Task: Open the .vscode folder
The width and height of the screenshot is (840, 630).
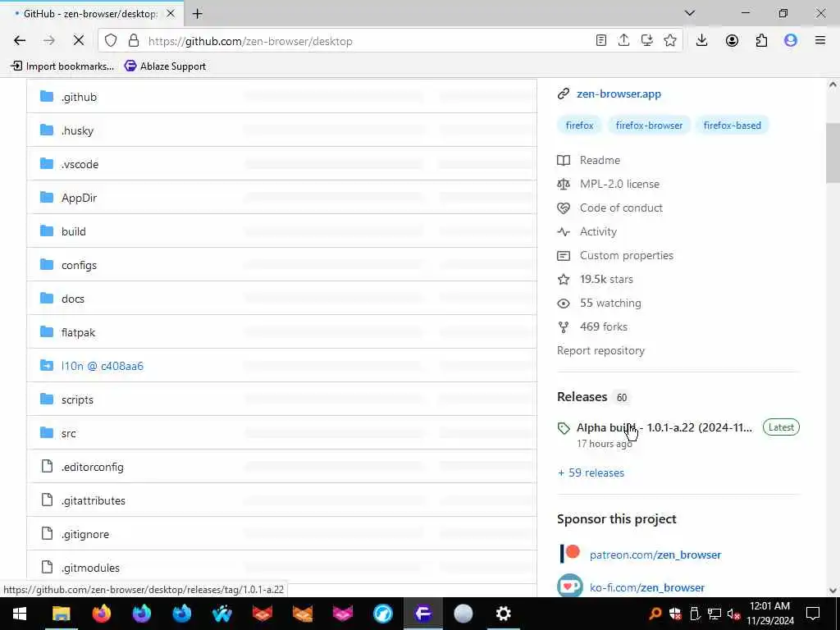Action: tap(80, 164)
